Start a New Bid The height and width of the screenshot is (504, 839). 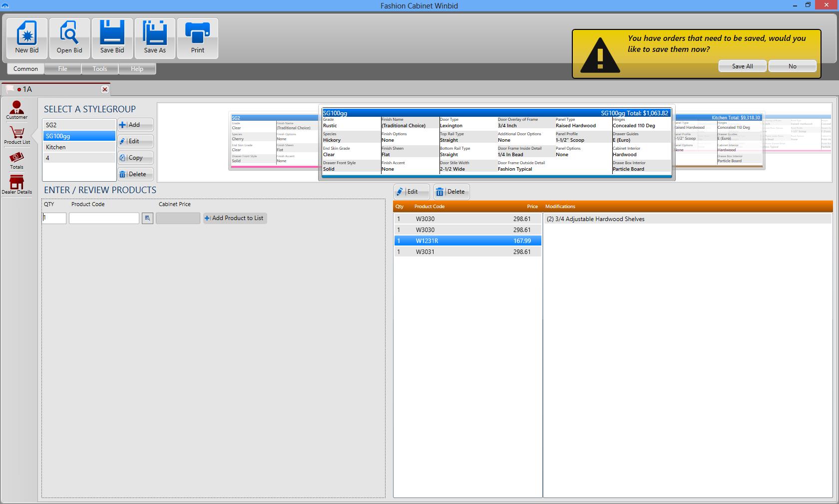coord(27,38)
